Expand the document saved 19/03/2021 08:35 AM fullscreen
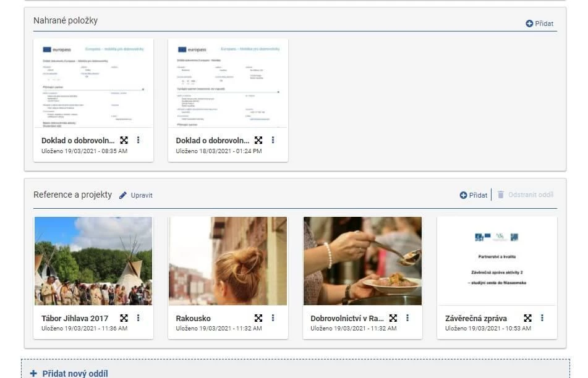Image resolution: width=588 pixels, height=378 pixels. tap(124, 140)
